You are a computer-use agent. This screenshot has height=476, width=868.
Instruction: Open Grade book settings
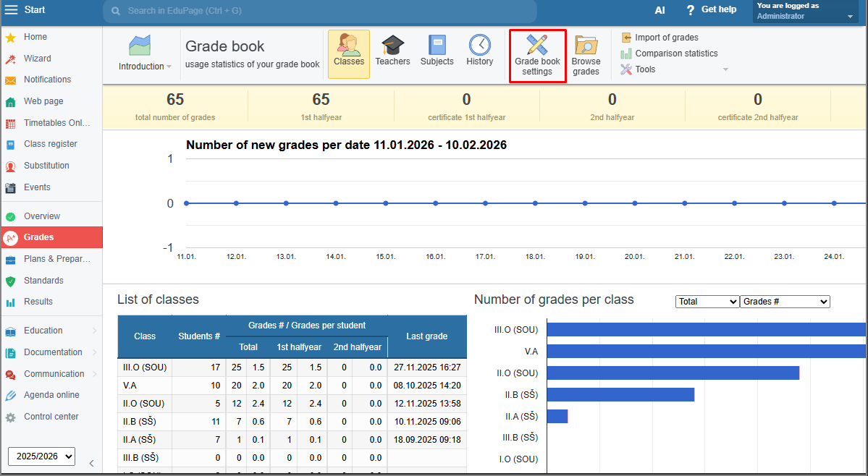point(537,55)
